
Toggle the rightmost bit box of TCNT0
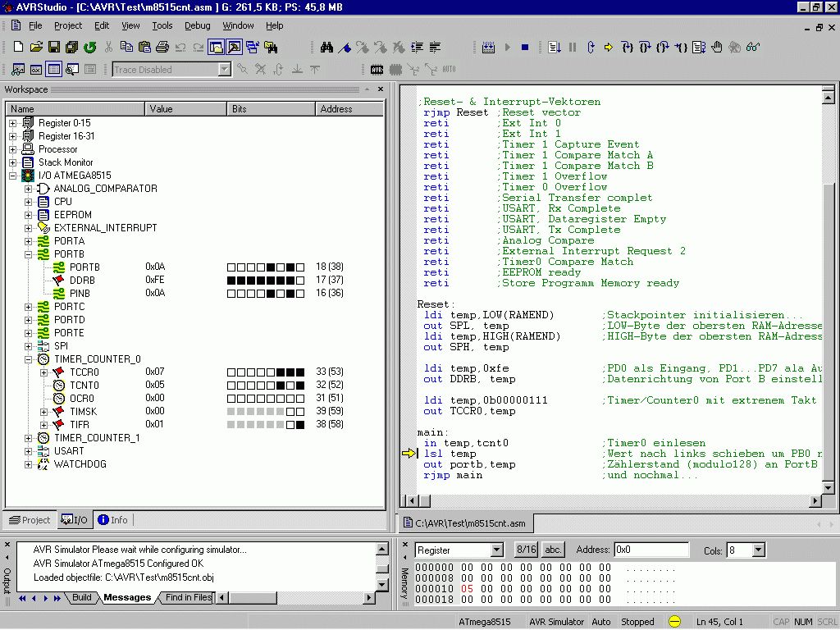tap(300, 386)
